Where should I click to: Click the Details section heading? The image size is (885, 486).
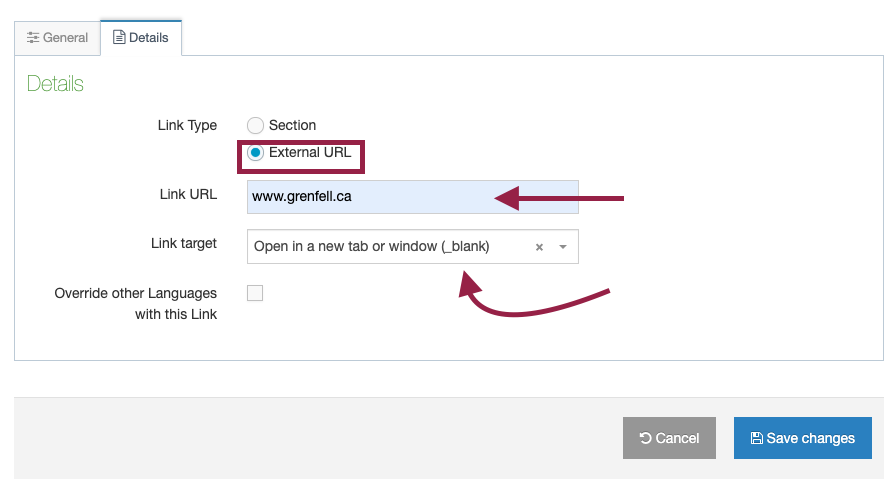pos(55,84)
